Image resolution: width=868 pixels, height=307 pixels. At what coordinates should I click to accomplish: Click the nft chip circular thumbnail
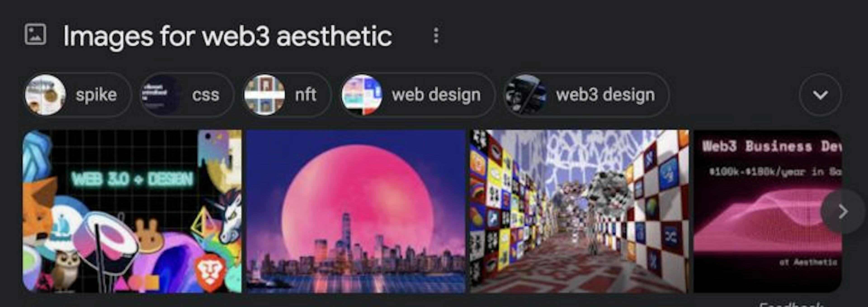[x=264, y=95]
